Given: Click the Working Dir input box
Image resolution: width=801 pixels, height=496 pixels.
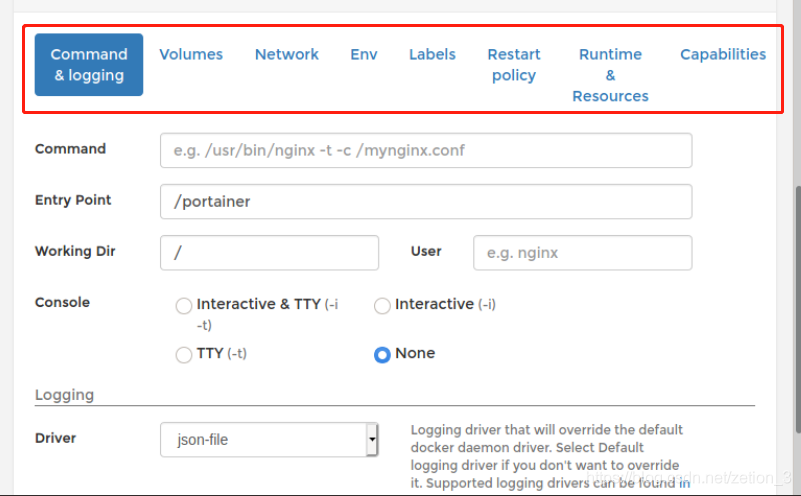Looking at the screenshot, I should (269, 253).
